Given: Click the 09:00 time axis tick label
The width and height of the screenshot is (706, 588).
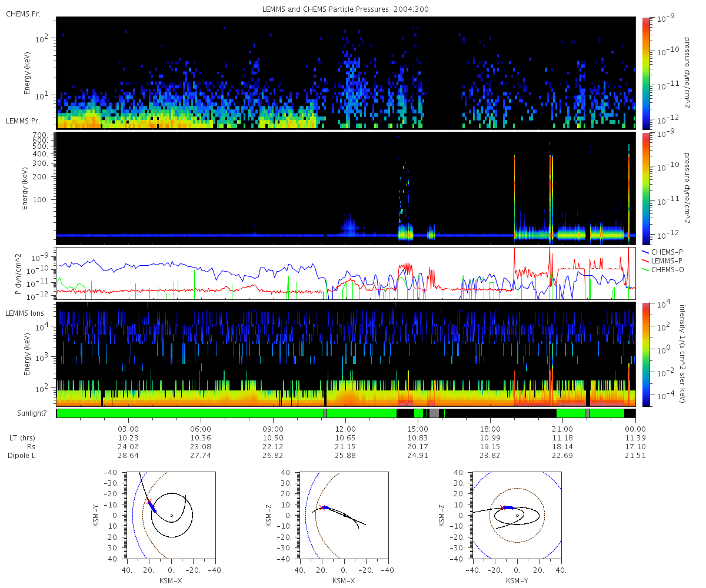Looking at the screenshot, I should tap(273, 429).
